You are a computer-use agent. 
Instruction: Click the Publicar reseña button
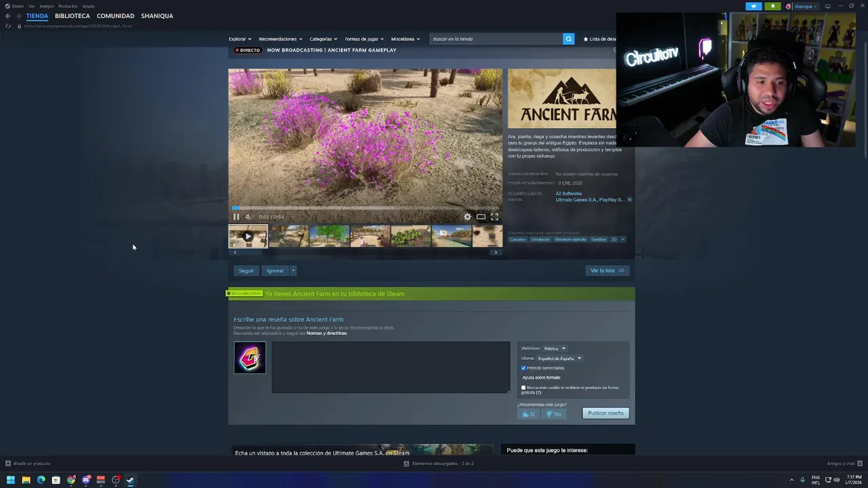coord(606,413)
